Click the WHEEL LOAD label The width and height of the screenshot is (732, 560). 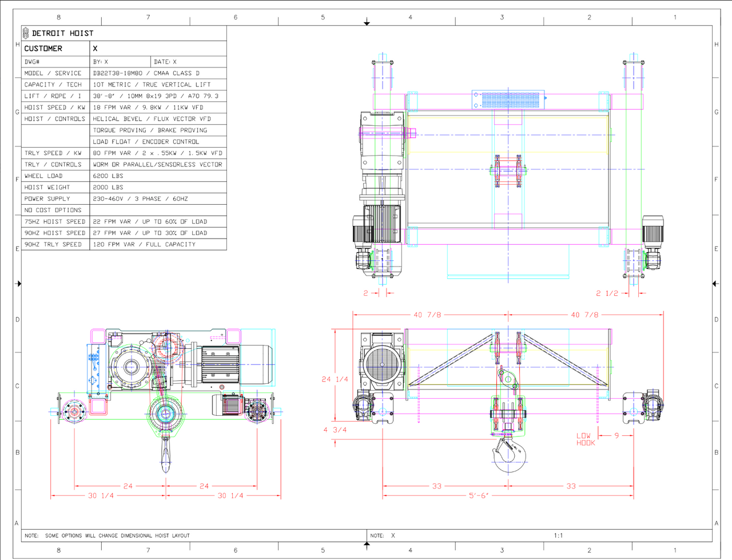43,176
